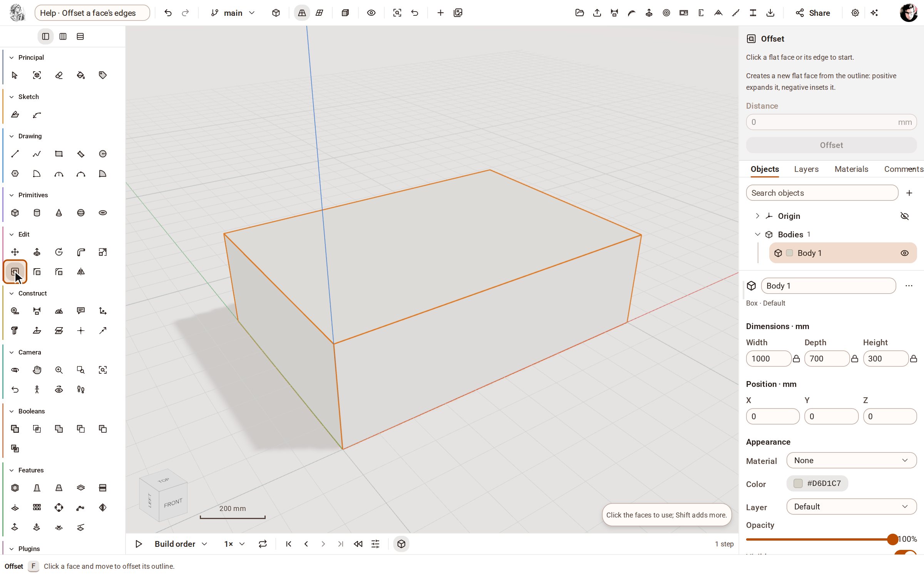Click the Opacity slider handle
Image resolution: width=924 pixels, height=578 pixels.
click(892, 539)
